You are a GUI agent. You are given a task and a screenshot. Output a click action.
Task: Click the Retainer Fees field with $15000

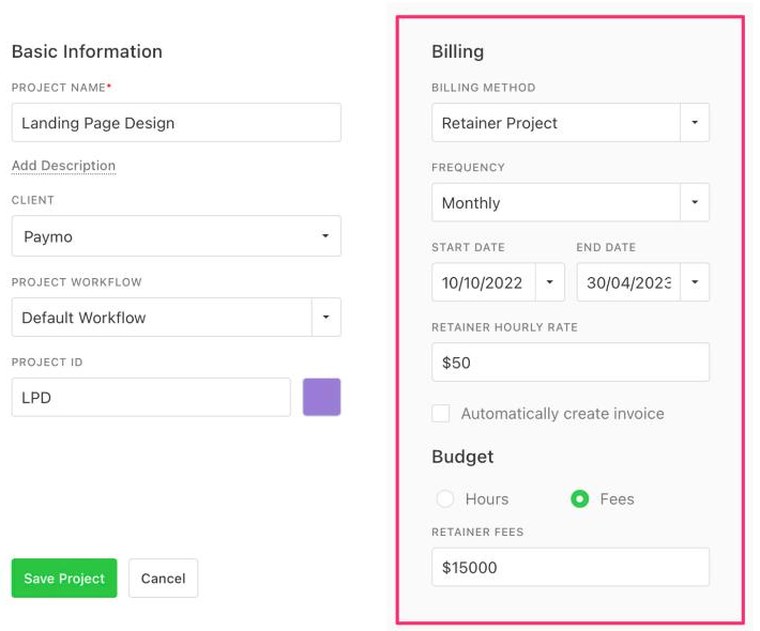click(570, 567)
